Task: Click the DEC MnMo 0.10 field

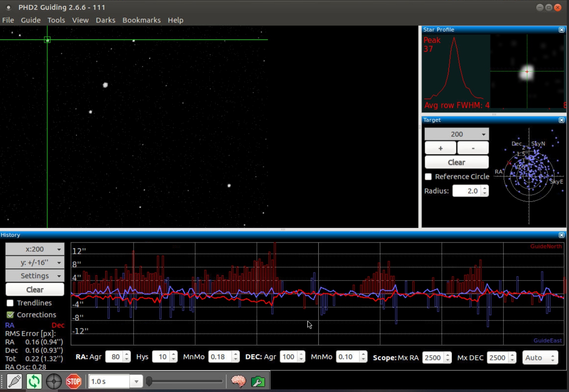Action: pos(348,357)
